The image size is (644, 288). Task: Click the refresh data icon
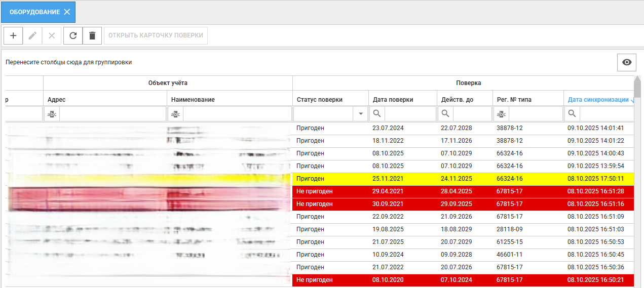pos(73,36)
